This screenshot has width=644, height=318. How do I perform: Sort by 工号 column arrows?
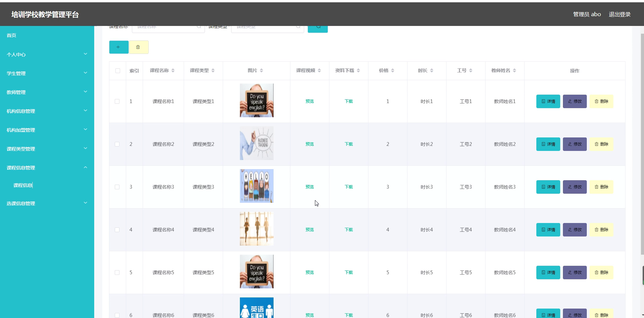point(471,70)
